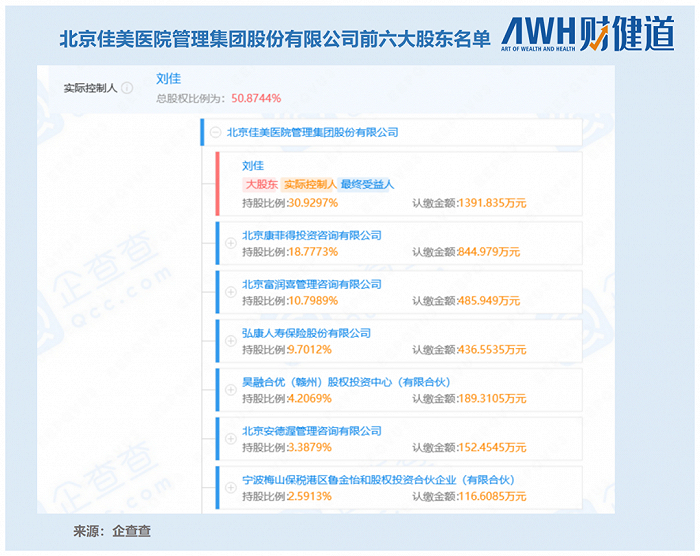Screen dimensions: 700x556
Task: Open the 弘康人寿保险股份有限公司 company link
Action: [306, 333]
